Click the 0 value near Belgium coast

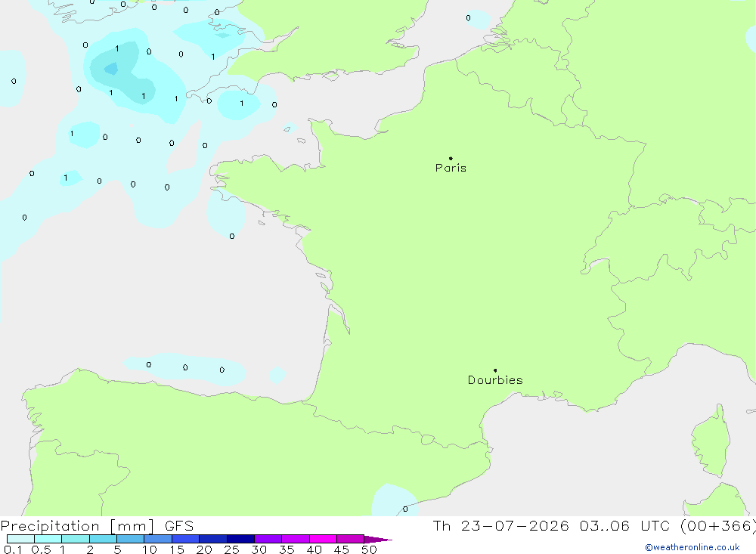click(x=468, y=18)
